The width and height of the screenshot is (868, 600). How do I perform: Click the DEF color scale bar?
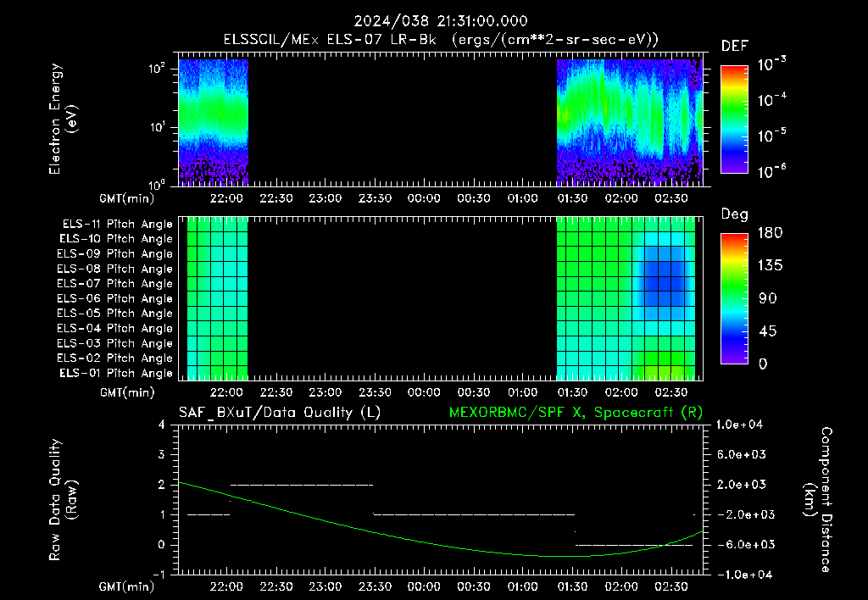734,119
